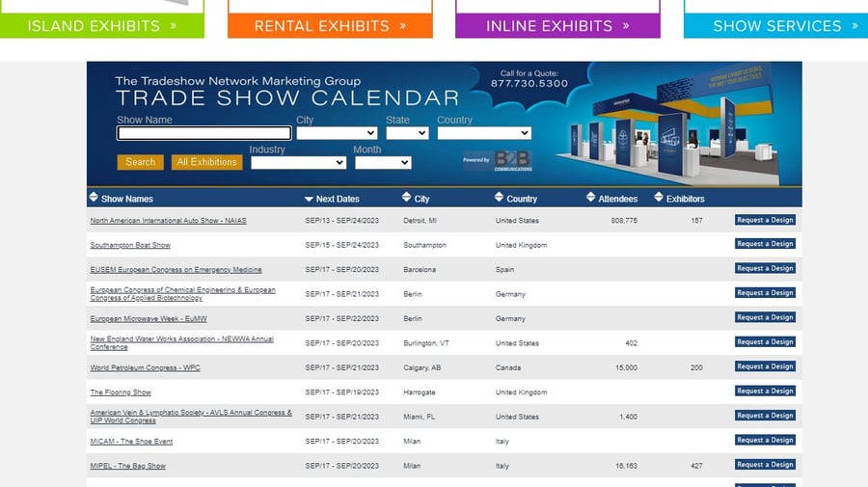Open American Vein & Lymphatic Society link

pyautogui.click(x=191, y=417)
